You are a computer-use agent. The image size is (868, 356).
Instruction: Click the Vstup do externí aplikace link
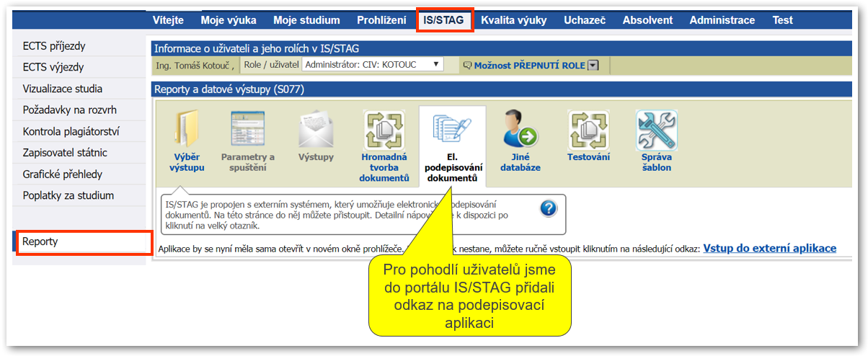tap(769, 248)
